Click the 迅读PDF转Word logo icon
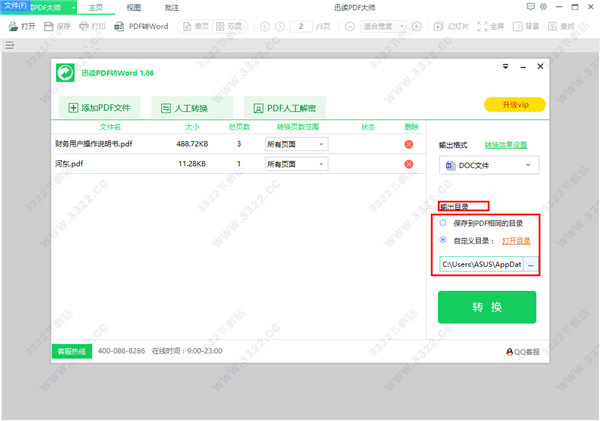This screenshot has height=421, width=600. (65, 73)
